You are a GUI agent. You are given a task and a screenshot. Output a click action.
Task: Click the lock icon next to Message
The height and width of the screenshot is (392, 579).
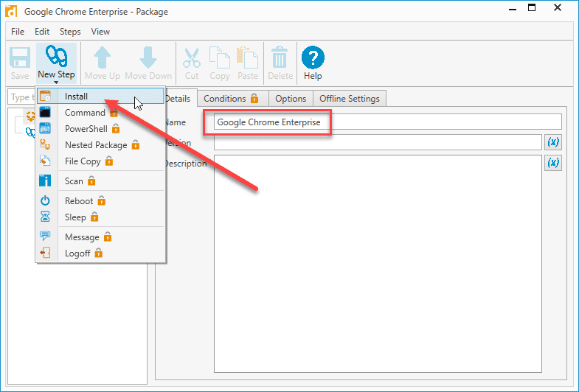[x=108, y=237]
